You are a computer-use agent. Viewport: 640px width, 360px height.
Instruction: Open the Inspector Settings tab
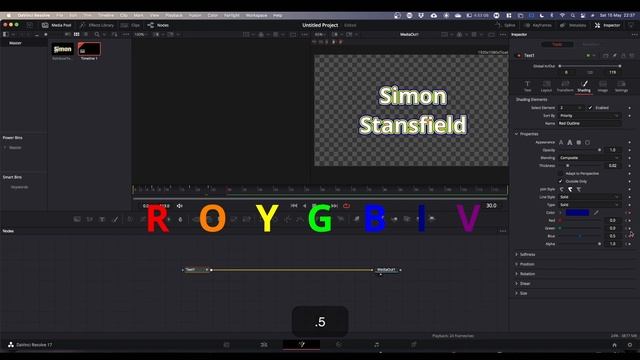coord(621,86)
